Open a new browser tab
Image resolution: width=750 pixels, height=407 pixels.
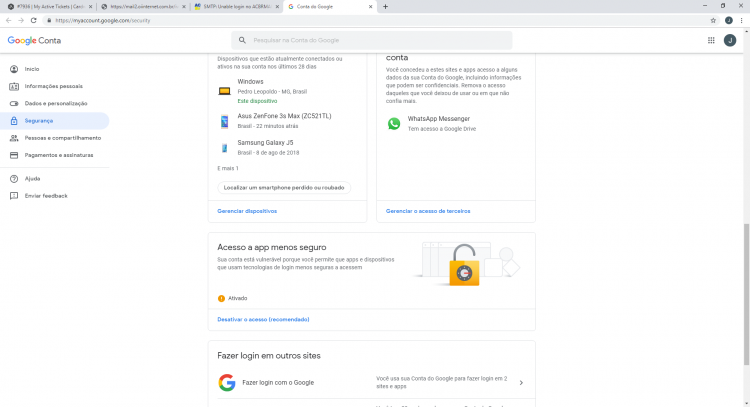click(x=385, y=7)
